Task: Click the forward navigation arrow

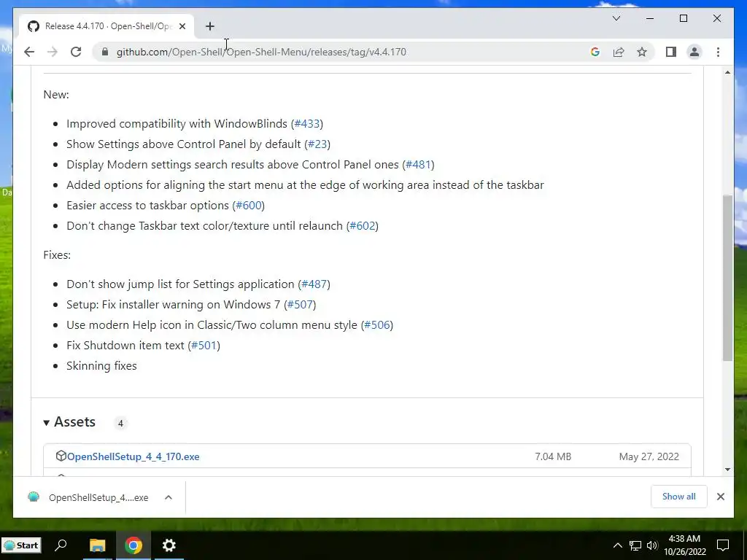Action: [x=53, y=52]
